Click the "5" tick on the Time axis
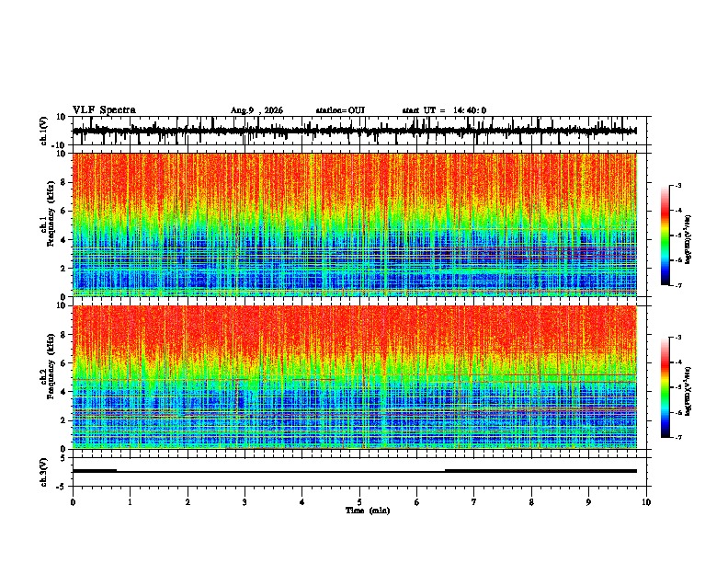This screenshot has height=563, width=728. [x=359, y=502]
